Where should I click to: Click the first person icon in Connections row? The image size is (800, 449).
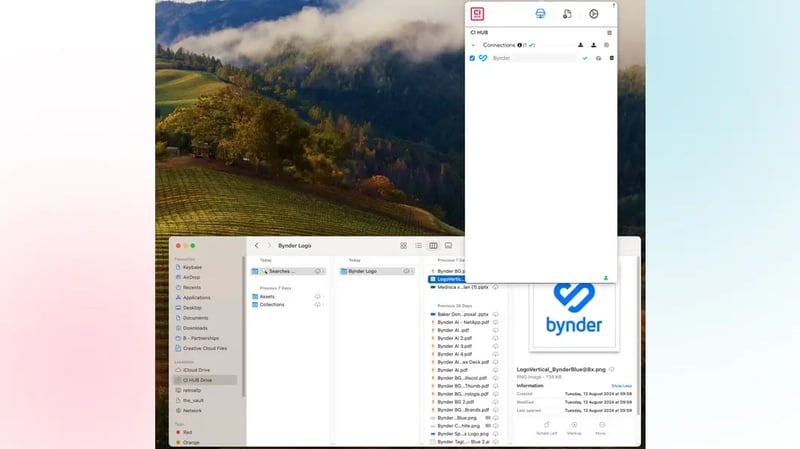click(x=581, y=45)
